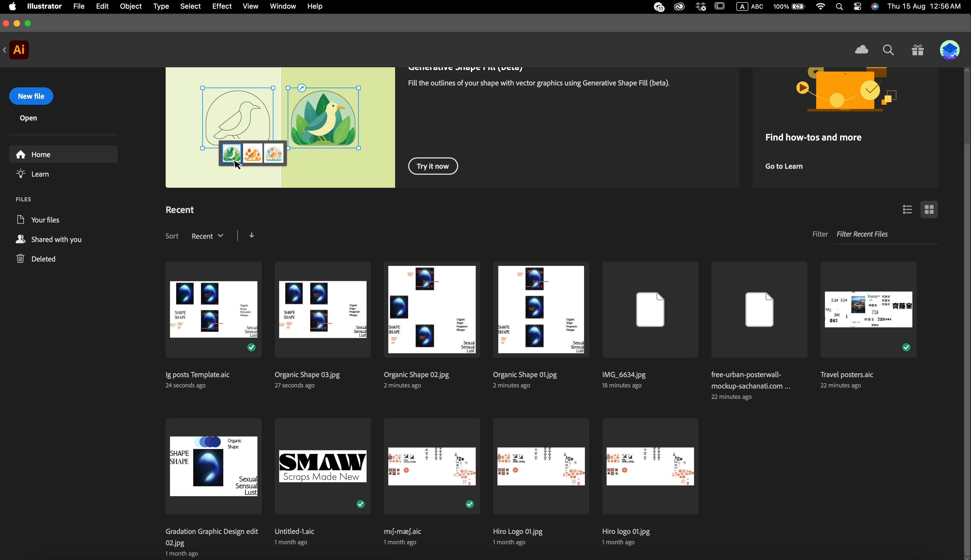The width and height of the screenshot is (971, 560).
Task: Open macOS Control Center in the menu bar
Action: tap(857, 7)
